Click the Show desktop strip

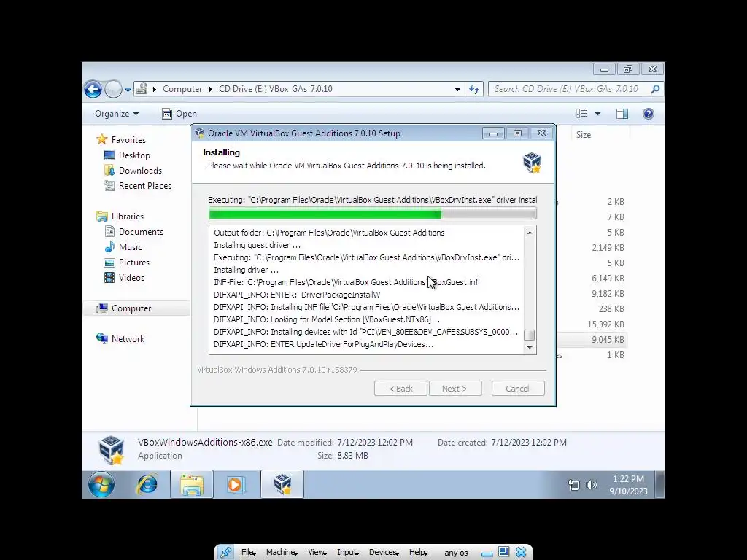(659, 485)
